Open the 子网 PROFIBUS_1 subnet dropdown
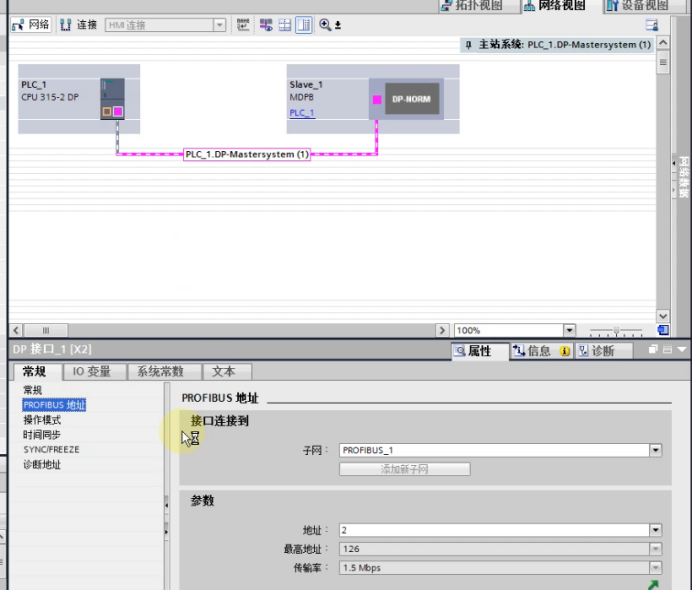The image size is (692, 590). (655, 450)
